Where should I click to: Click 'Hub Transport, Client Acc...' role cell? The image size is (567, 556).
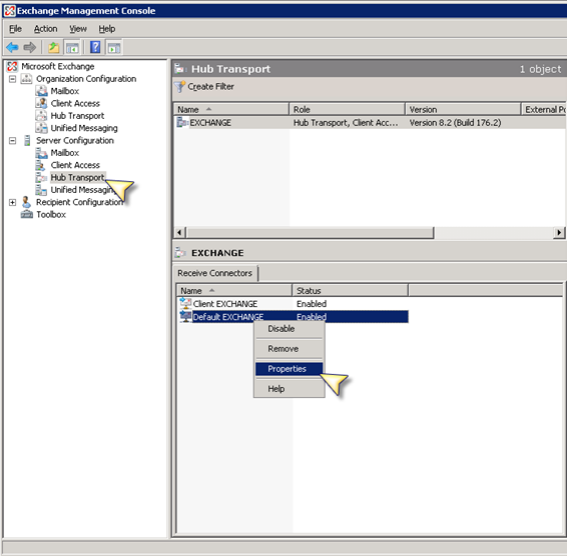[346, 123]
